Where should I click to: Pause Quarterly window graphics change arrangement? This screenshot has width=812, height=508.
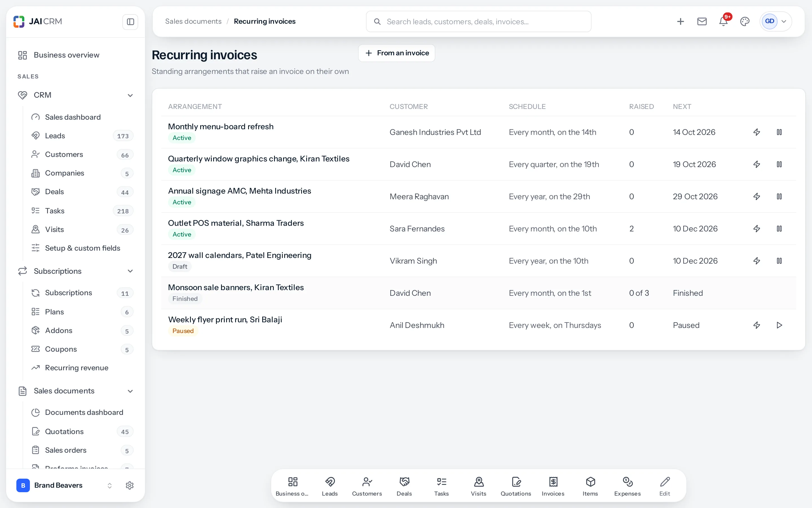tap(779, 164)
